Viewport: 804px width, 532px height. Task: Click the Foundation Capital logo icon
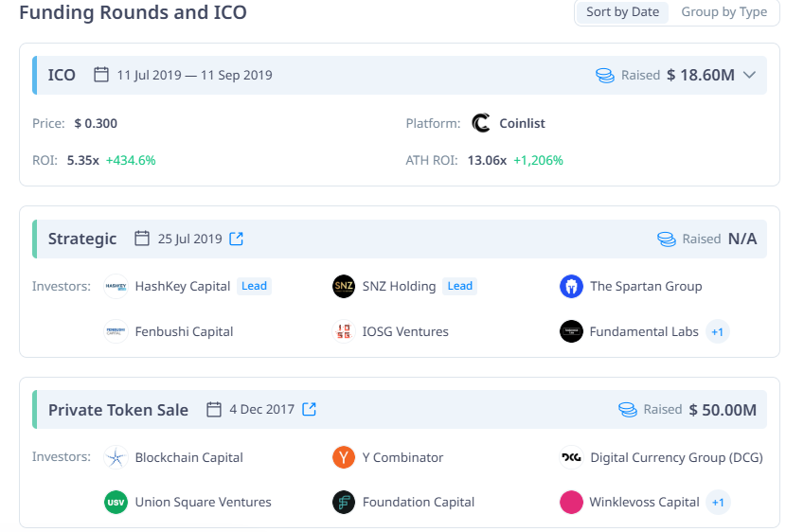[344, 503]
